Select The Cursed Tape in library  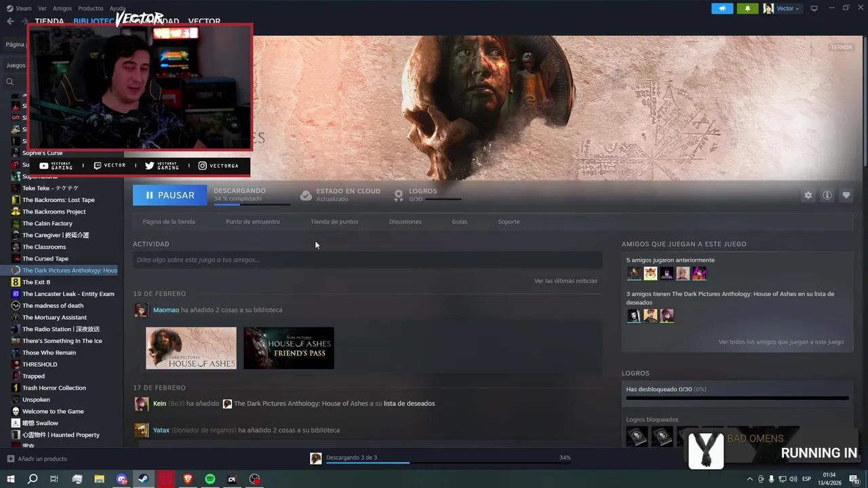click(x=45, y=258)
